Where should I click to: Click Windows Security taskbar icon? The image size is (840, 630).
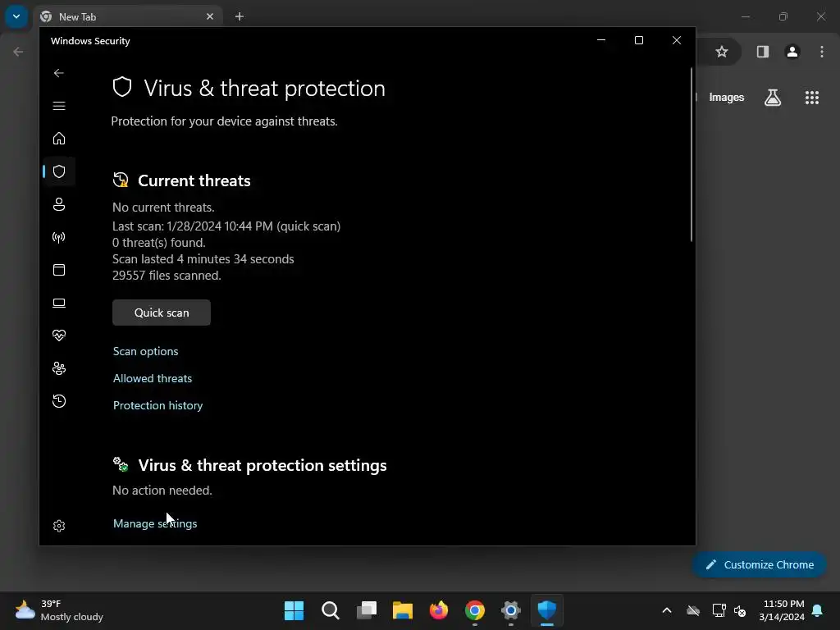point(547,610)
